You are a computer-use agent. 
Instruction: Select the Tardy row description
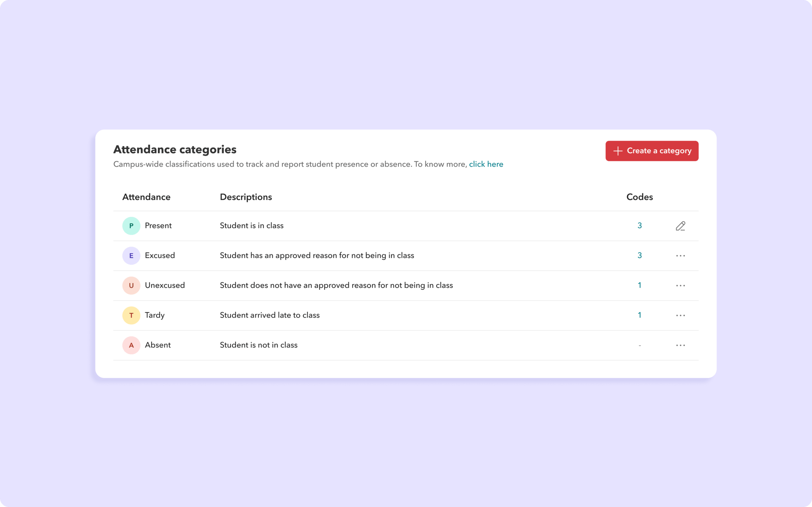tap(270, 315)
